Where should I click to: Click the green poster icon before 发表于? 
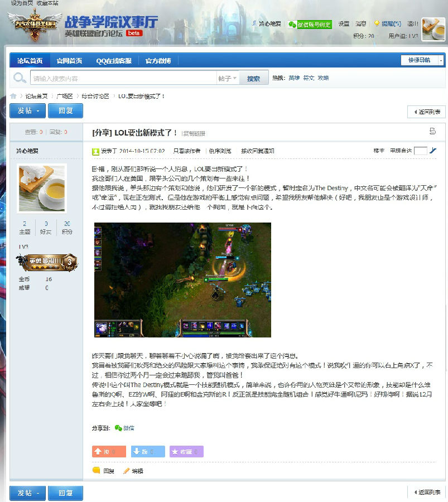coord(95,151)
